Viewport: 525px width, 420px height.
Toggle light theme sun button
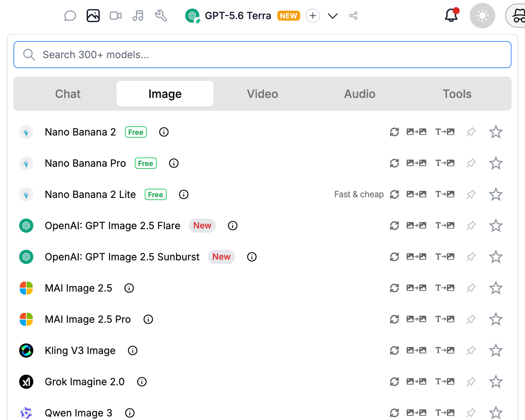coord(482,16)
